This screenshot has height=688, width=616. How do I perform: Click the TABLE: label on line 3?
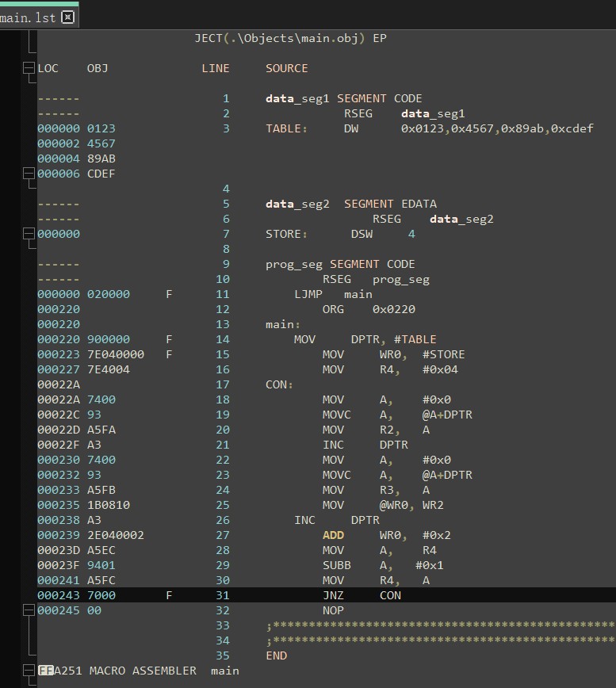pos(286,128)
